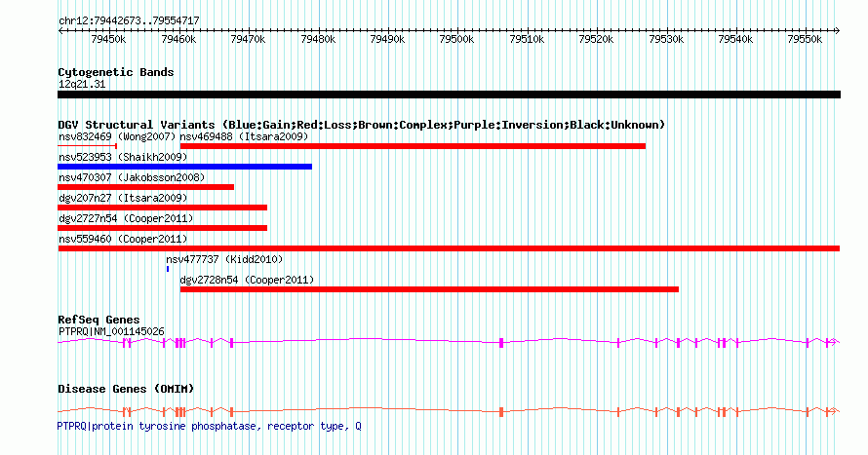Click the dgv2727n54 (Cooper2011) red bar
Viewport: 868px width, 455px height.
(163, 228)
